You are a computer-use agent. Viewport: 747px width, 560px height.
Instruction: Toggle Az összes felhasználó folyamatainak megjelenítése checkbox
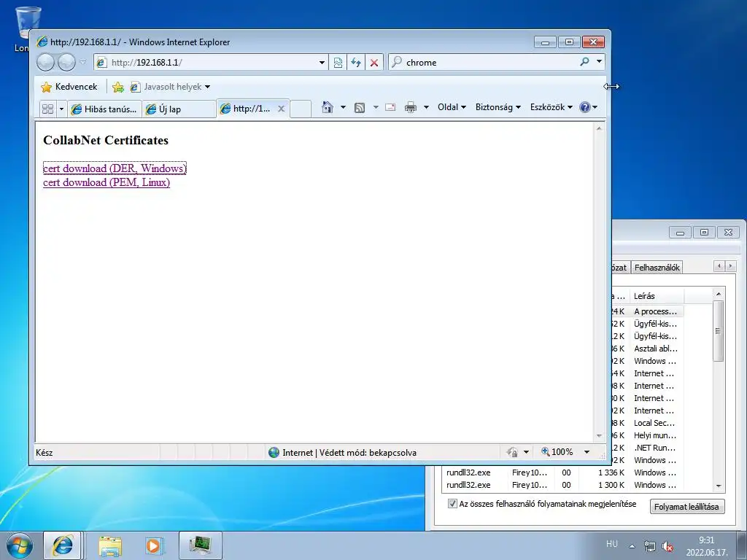[452, 504]
